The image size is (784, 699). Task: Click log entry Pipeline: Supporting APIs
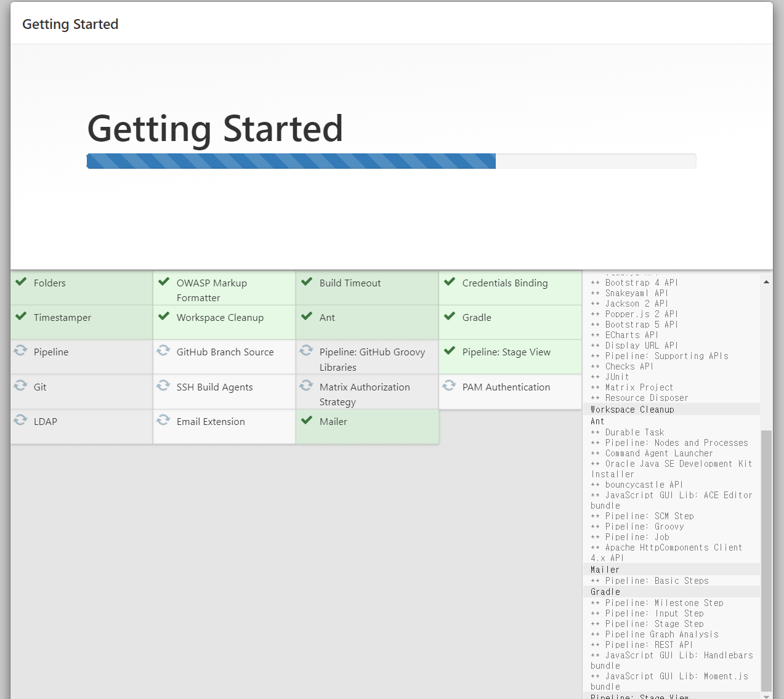pyautogui.click(x=660, y=356)
